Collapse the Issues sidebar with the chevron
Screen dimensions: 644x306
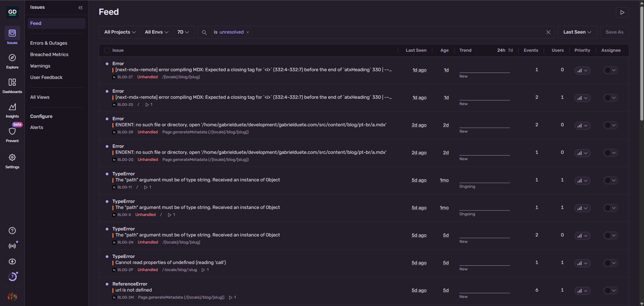point(81,7)
